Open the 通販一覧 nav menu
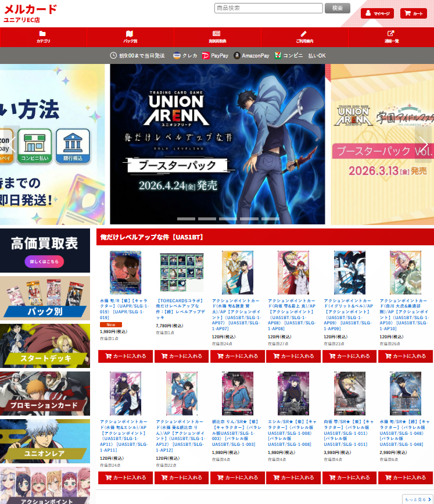434x504 pixels. [391, 37]
